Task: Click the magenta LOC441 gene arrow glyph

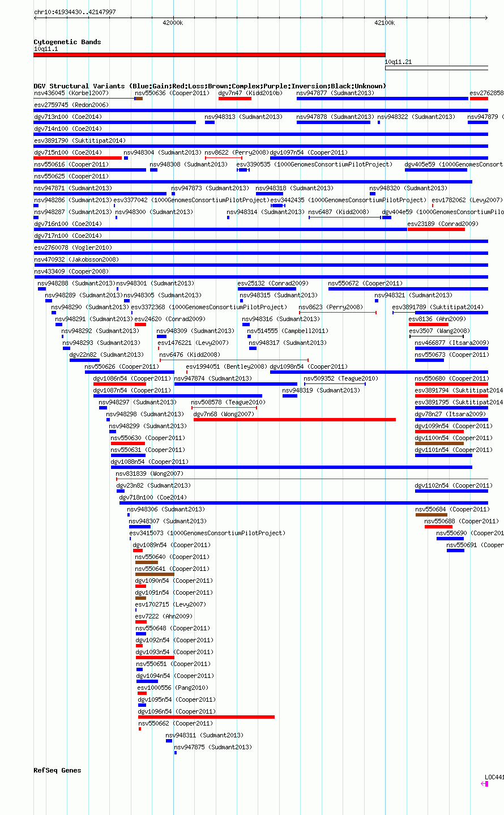Action: (x=484, y=784)
